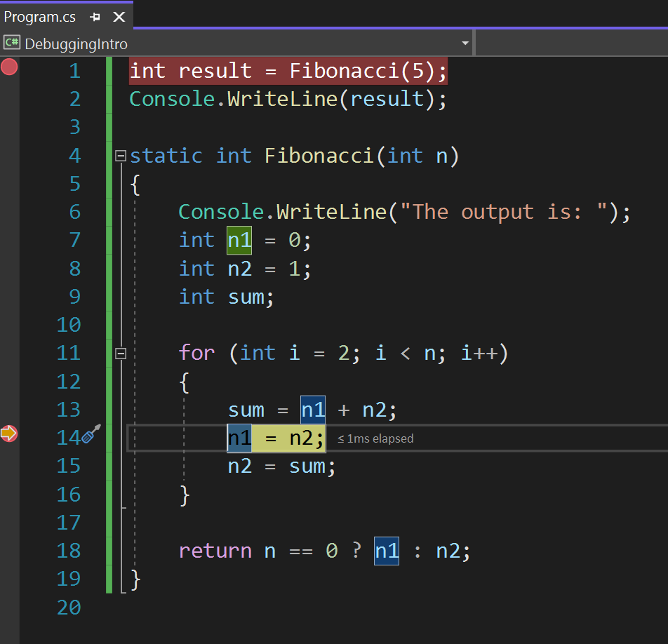Click 'i++' in the for loop header
The image size is (668, 644).
click(x=479, y=353)
